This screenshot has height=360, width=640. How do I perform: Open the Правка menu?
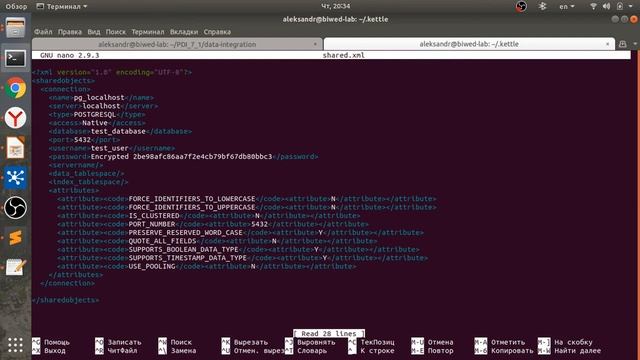69,32
